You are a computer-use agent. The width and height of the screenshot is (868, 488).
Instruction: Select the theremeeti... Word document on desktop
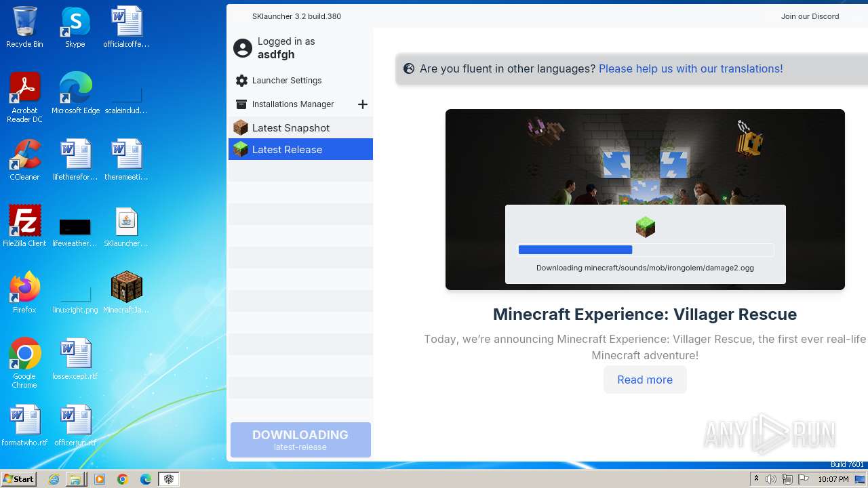coord(126,160)
